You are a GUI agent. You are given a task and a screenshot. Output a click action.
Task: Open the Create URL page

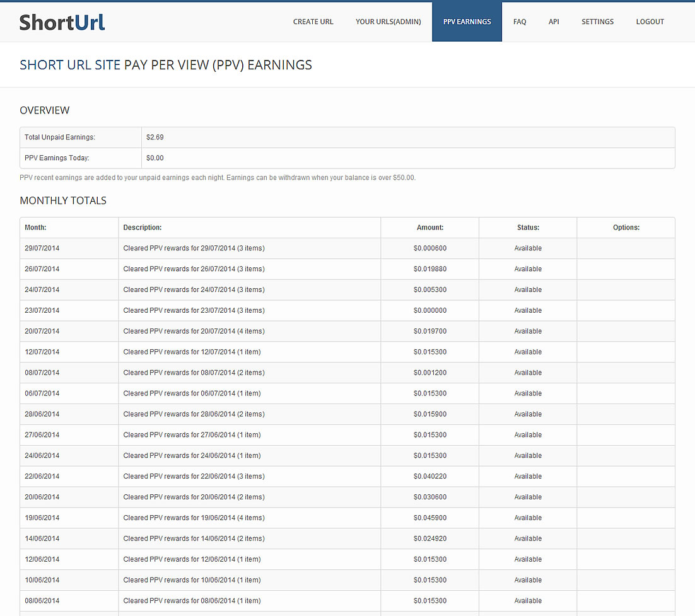[313, 22]
